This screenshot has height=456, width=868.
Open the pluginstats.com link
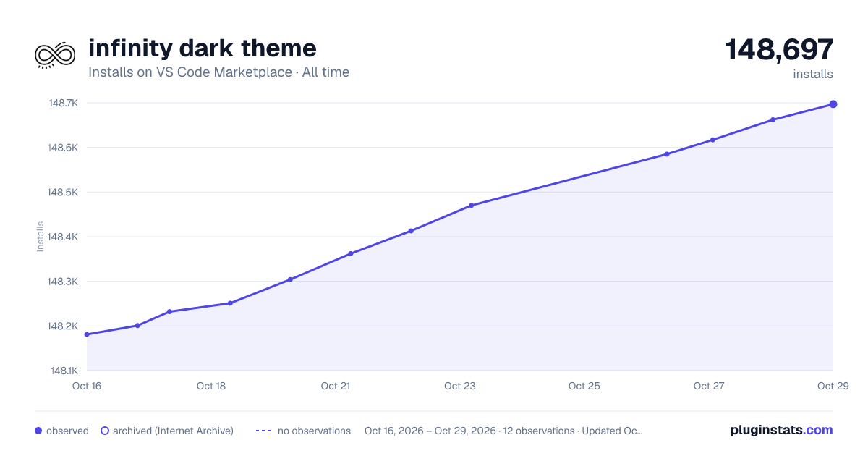[781, 430]
